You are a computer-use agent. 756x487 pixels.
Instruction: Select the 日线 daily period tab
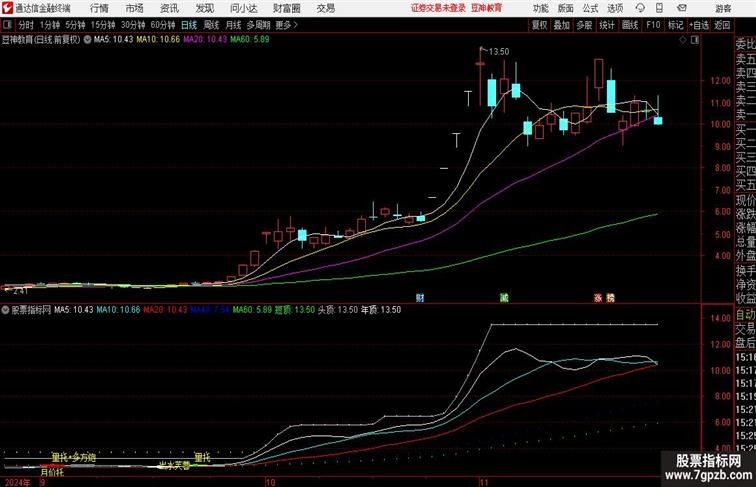(x=189, y=25)
